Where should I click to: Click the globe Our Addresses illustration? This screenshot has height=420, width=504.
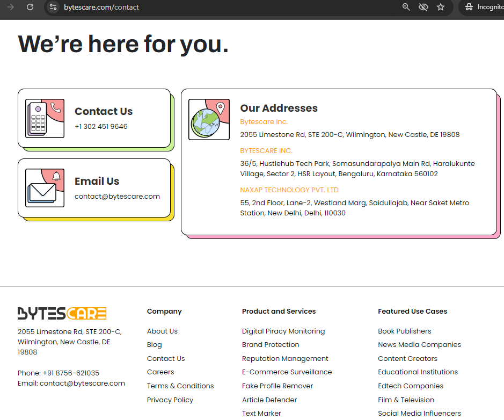[x=209, y=119]
